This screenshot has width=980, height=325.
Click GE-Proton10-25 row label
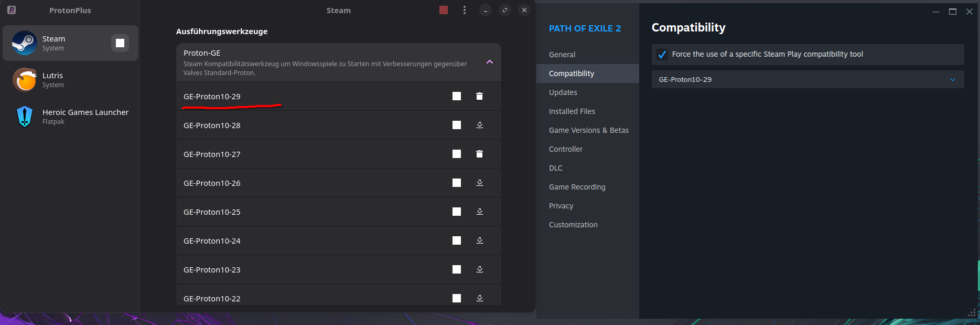tap(212, 212)
